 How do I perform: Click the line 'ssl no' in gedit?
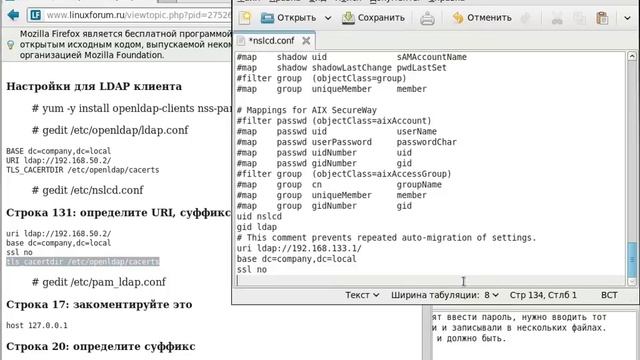(251, 270)
